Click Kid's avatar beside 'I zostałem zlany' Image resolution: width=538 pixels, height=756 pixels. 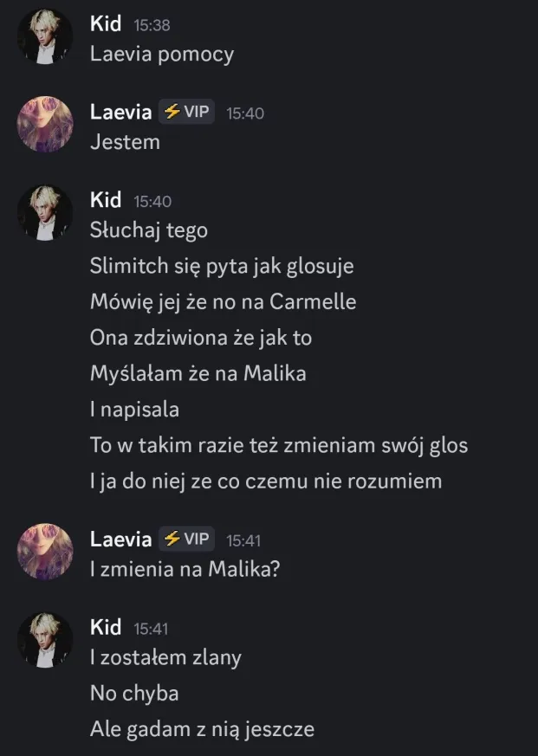tap(45, 640)
